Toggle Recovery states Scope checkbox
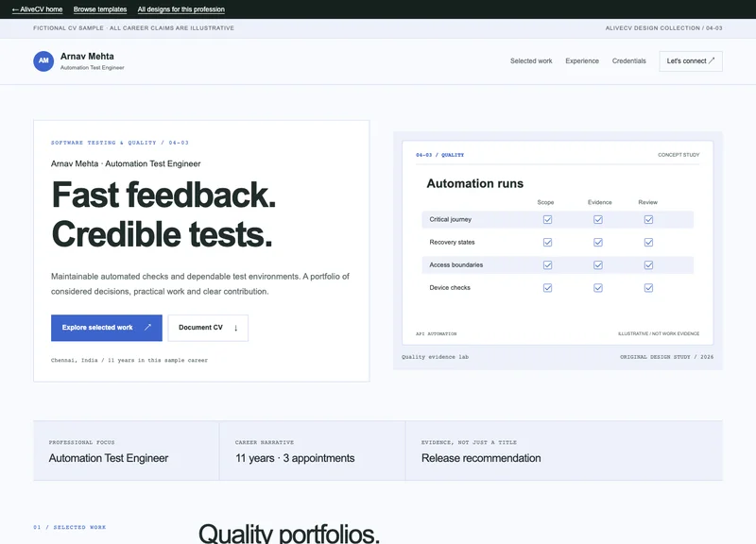The width and height of the screenshot is (756, 544). coord(547,243)
